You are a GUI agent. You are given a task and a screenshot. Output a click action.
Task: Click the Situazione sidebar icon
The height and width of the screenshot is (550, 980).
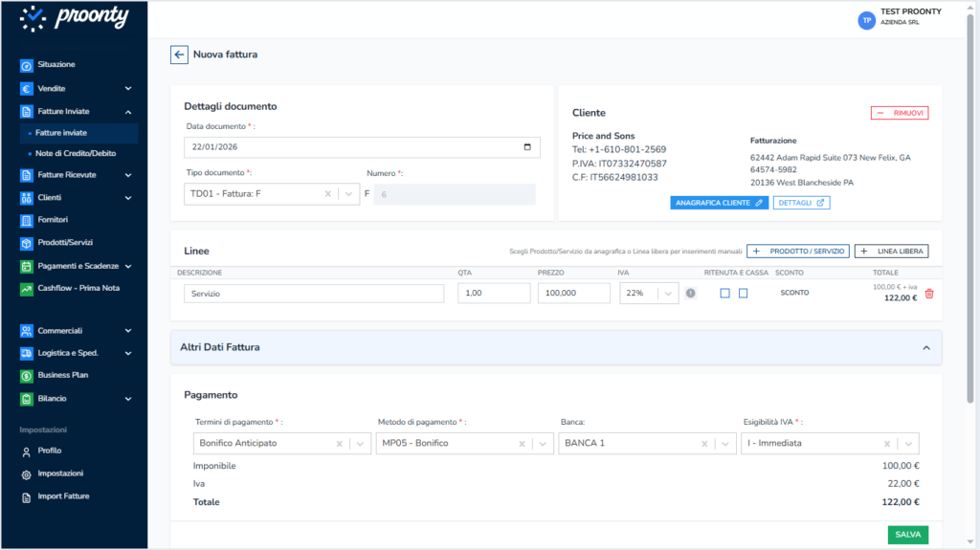pyautogui.click(x=27, y=65)
